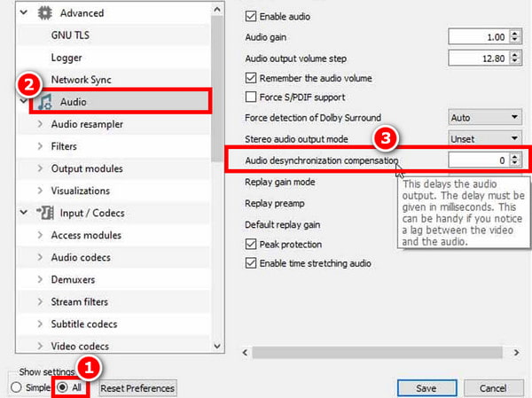The image size is (532, 398).
Task: Select Network Sync in the tree
Action: pos(81,80)
